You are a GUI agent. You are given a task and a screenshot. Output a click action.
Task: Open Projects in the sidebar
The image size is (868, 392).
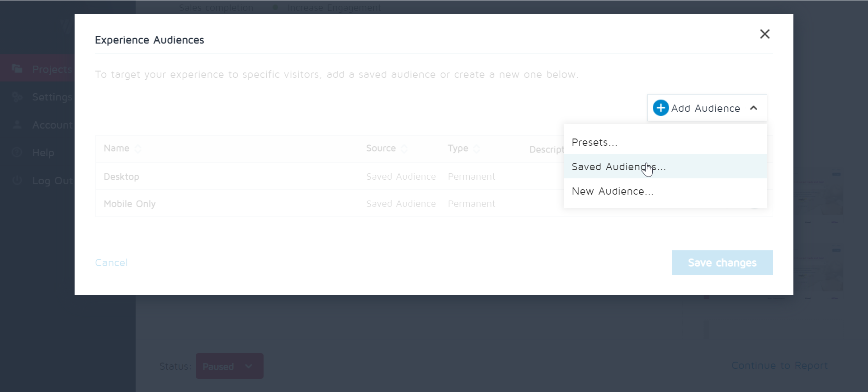[52, 69]
